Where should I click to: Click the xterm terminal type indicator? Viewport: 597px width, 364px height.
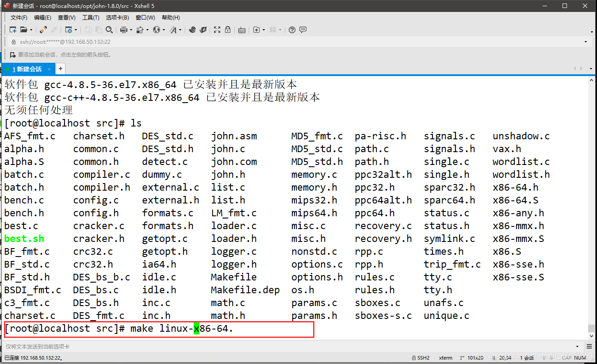446,358
